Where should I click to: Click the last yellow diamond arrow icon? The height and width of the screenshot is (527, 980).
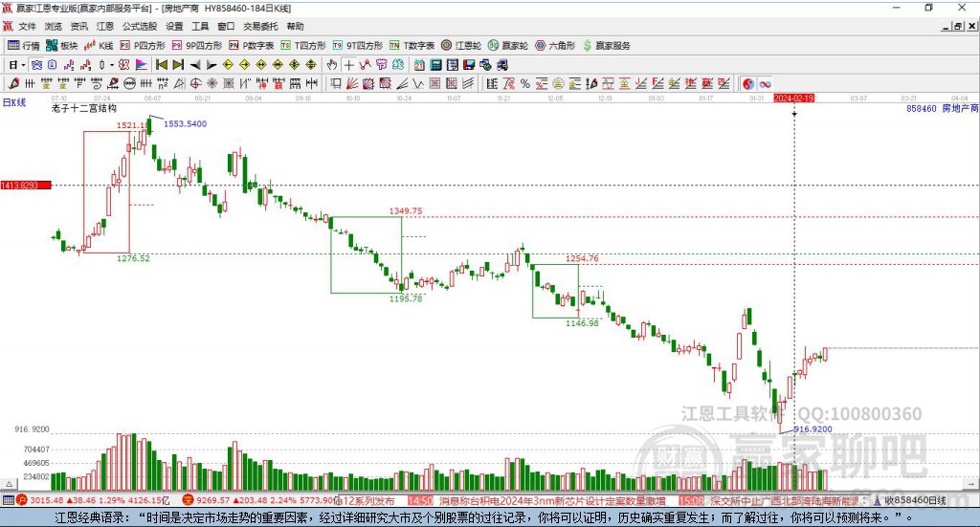311,65
